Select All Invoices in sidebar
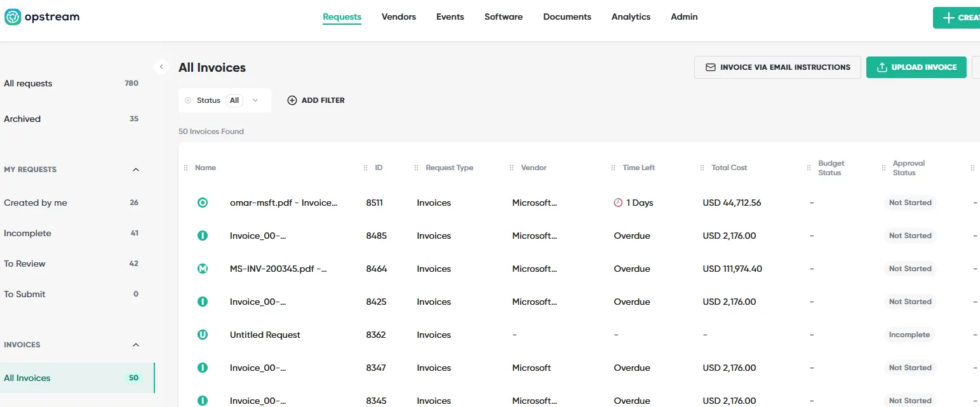 coord(77,378)
